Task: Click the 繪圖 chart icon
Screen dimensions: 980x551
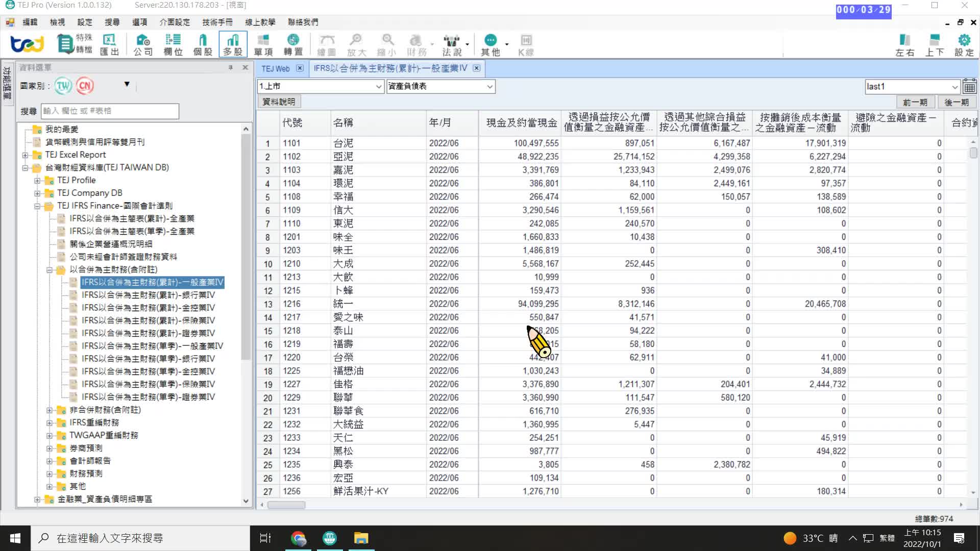Action: pyautogui.click(x=327, y=44)
